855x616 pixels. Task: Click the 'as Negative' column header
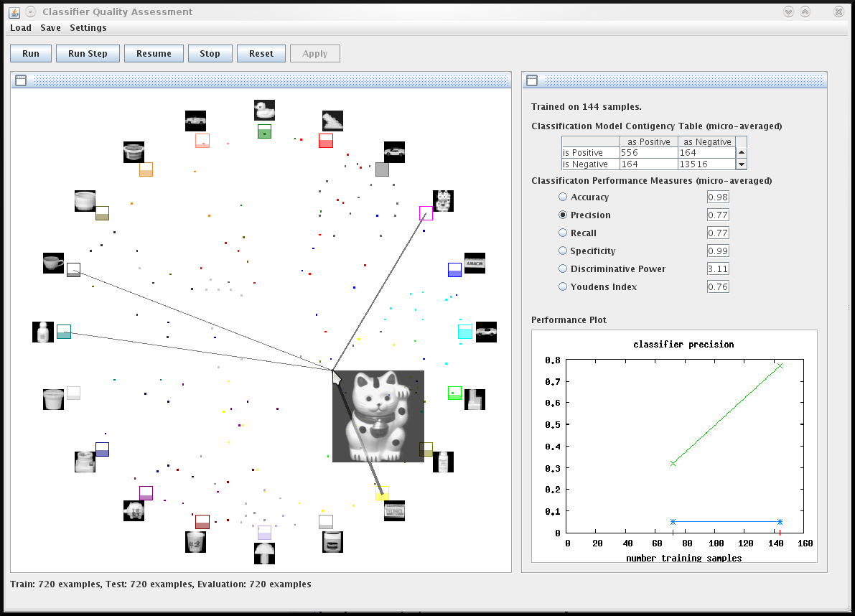pos(707,141)
